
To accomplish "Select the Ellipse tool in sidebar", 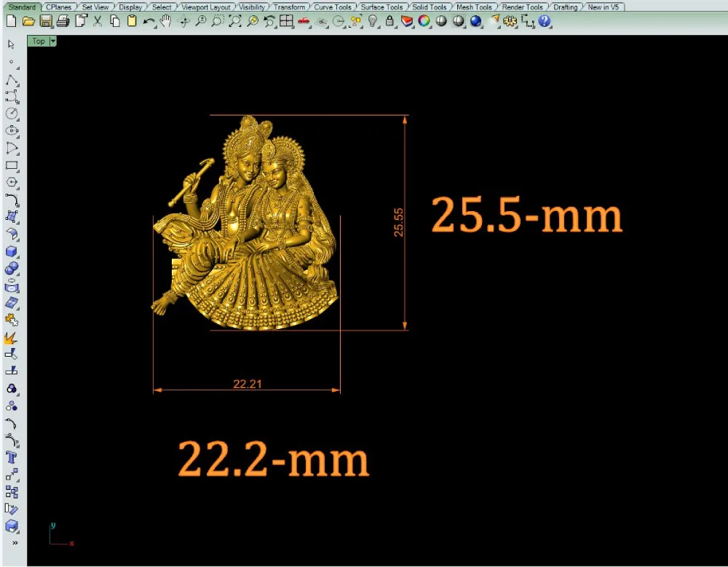I will pyautogui.click(x=12, y=131).
